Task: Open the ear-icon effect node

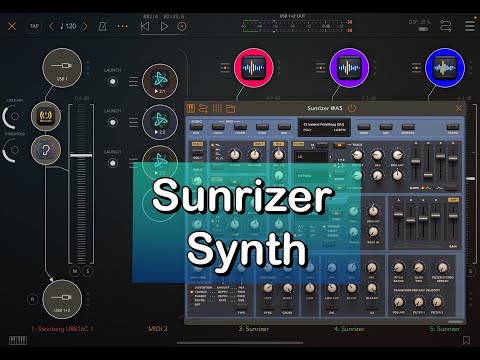Action: click(x=46, y=150)
